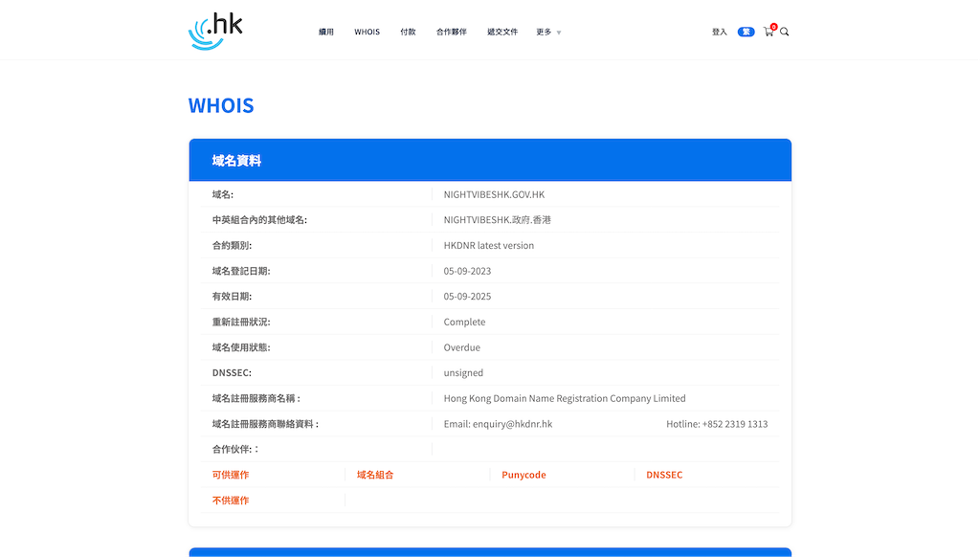980x557 pixels.
Task: Click the Punycode orange label
Action: (x=523, y=475)
